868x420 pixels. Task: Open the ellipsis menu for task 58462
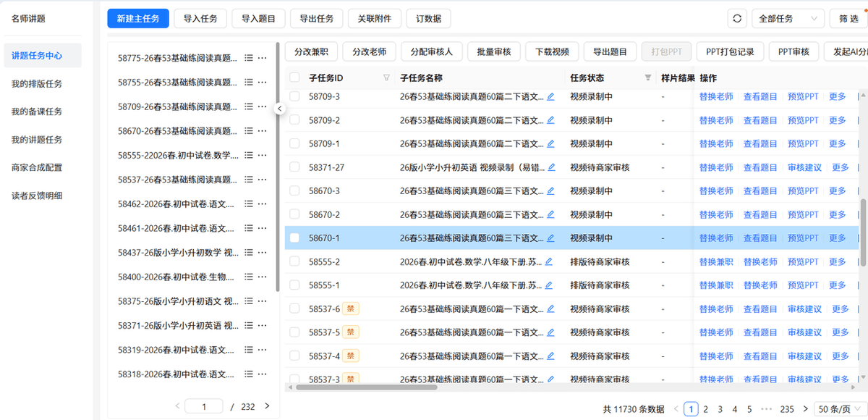coord(262,205)
